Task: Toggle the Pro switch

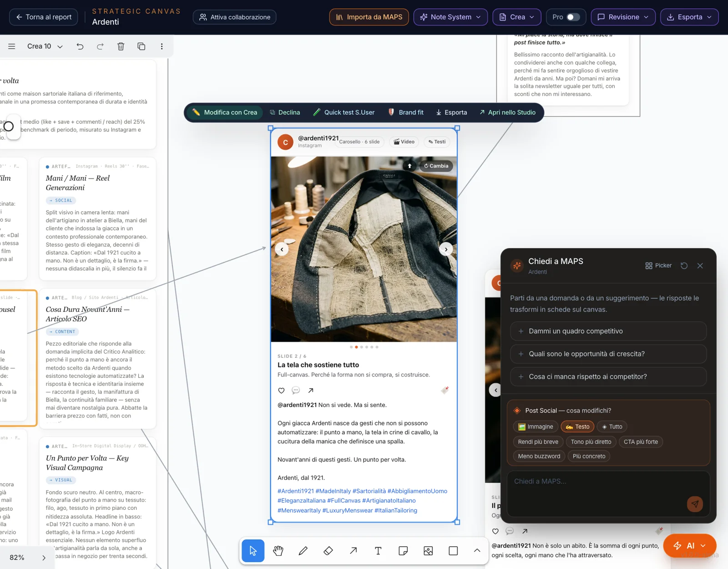Action: click(x=573, y=17)
